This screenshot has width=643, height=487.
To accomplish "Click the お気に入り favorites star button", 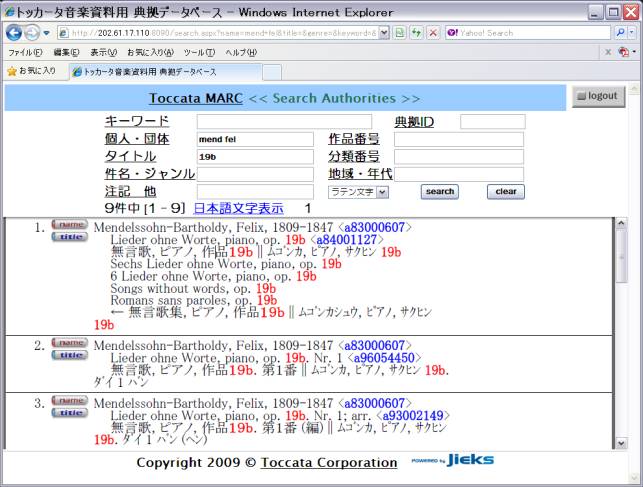I will click(32, 71).
